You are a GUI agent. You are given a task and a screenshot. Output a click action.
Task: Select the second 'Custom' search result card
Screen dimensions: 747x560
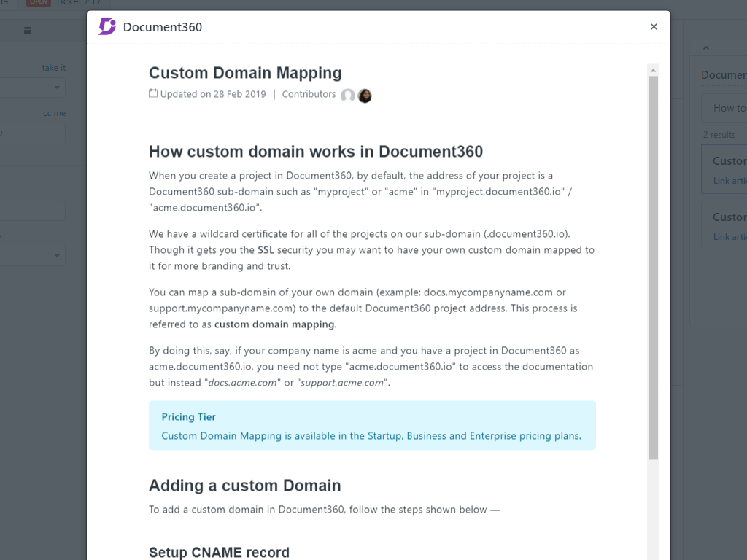click(x=724, y=225)
